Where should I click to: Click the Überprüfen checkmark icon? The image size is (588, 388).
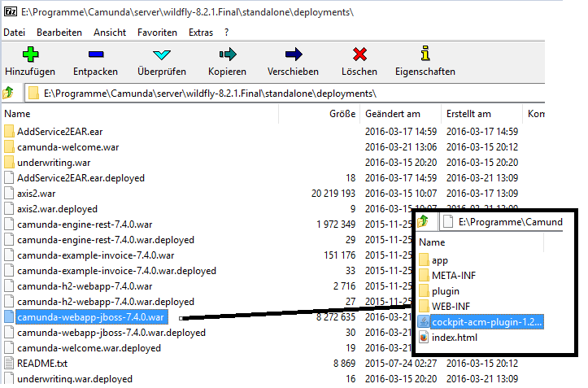coord(162,54)
